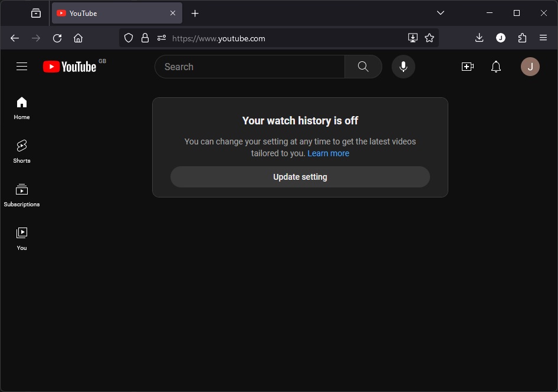The height and width of the screenshot is (392, 558).
Task: Open the YouTube hamburger guide menu
Action: click(22, 67)
